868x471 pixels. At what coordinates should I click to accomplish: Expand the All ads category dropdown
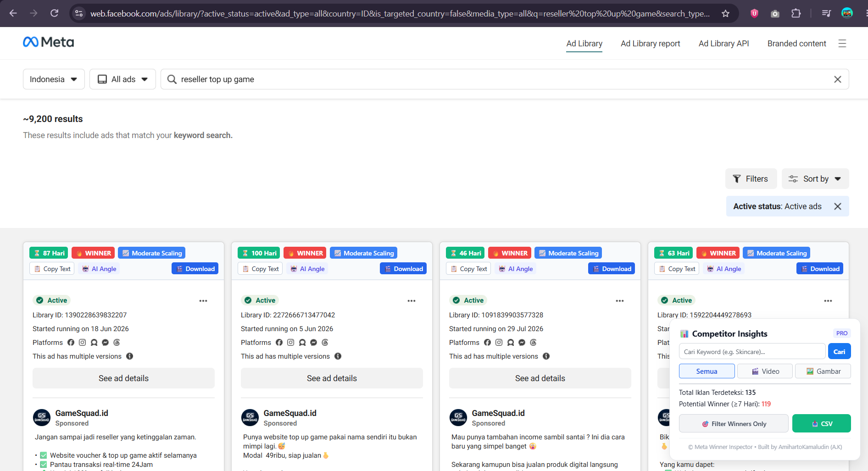point(122,79)
